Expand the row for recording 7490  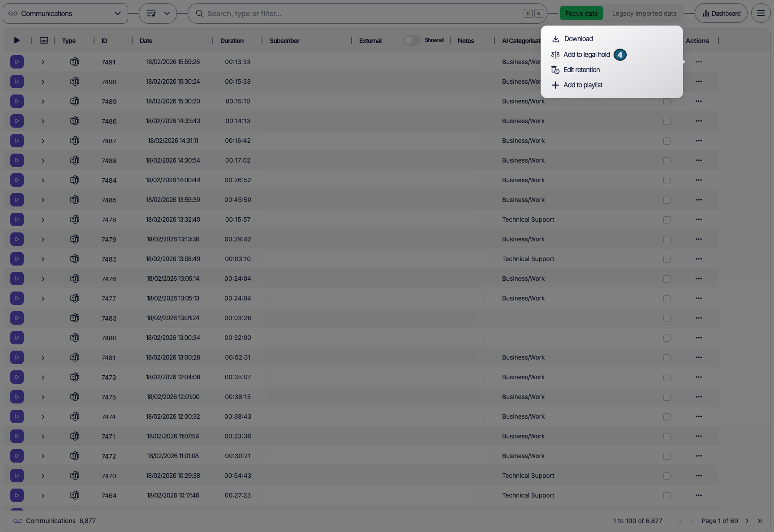pos(43,82)
